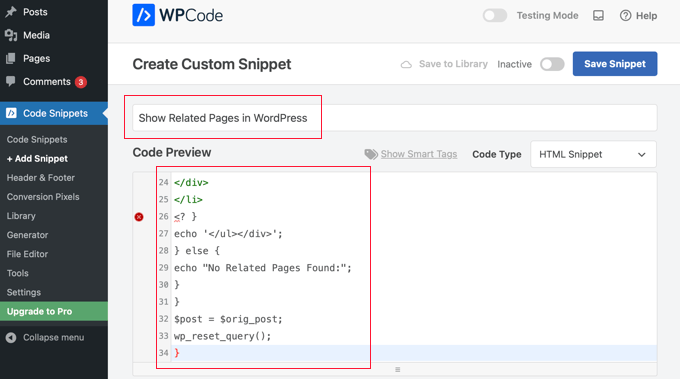Select + Add Snippet submenu item
The image size is (680, 379).
point(37,159)
